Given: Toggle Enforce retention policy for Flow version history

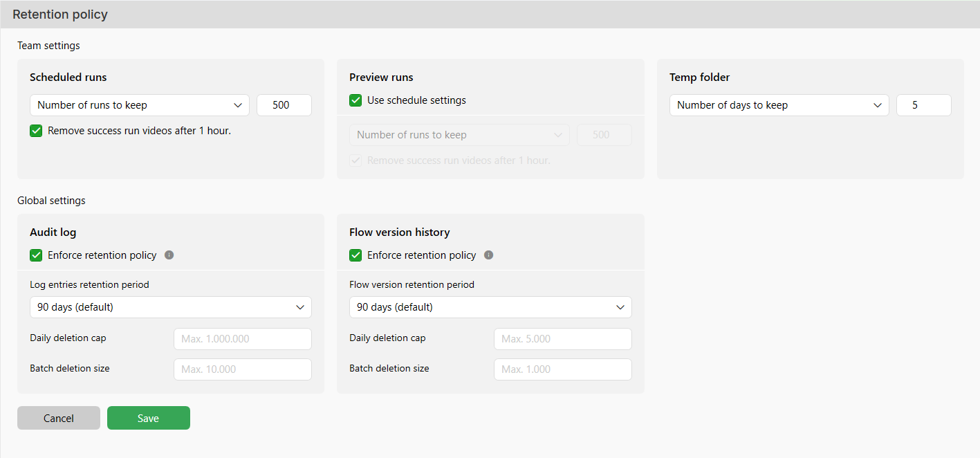Looking at the screenshot, I should [x=356, y=255].
